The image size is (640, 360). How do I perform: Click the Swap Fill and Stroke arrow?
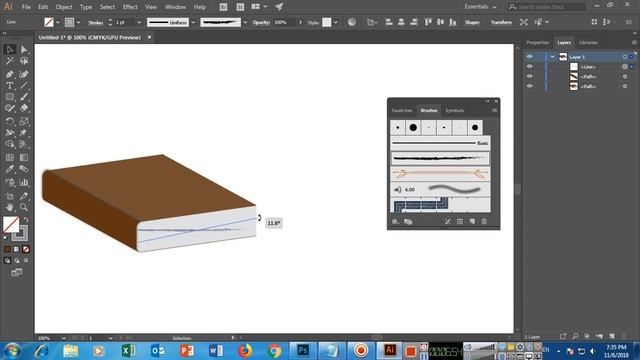(26, 220)
